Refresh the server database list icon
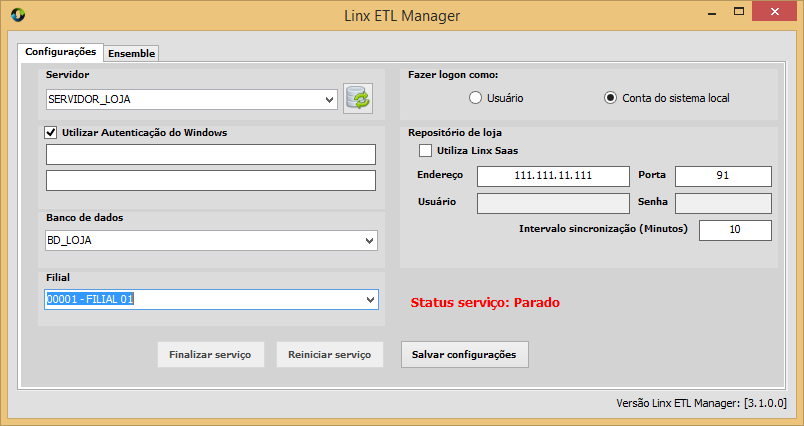This screenshot has height=426, width=804. pyautogui.click(x=358, y=98)
